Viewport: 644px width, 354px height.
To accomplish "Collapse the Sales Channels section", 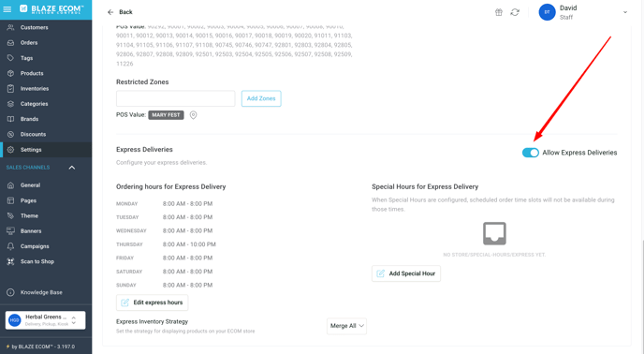I will tap(72, 168).
